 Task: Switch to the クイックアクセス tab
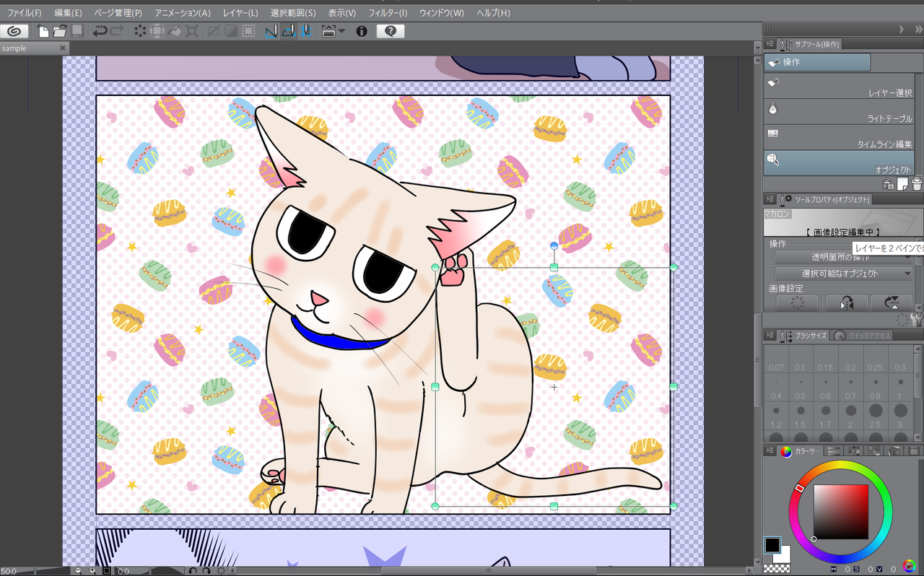click(x=863, y=336)
